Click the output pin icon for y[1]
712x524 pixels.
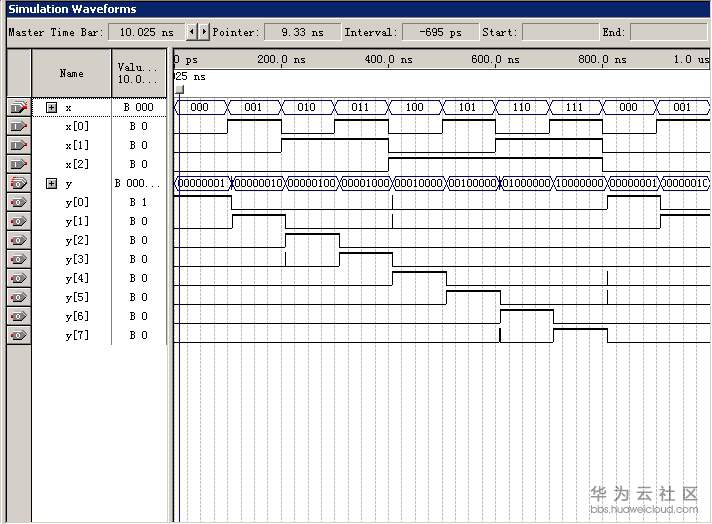tap(19, 221)
